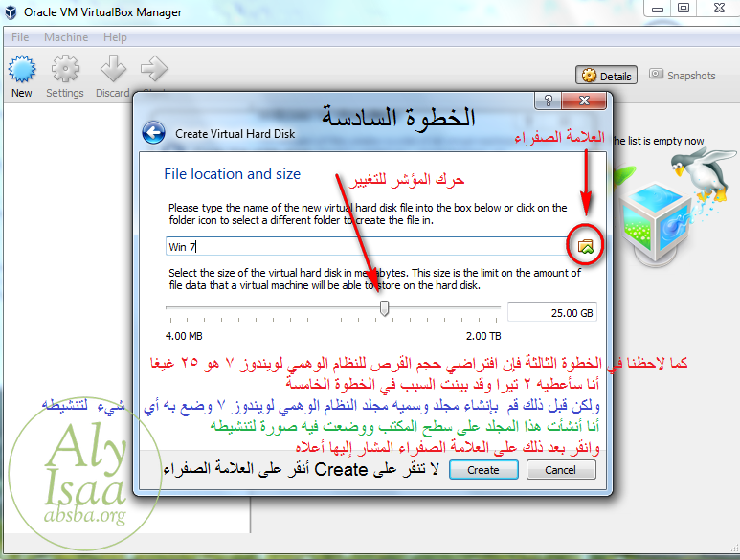Open the Machine menu

point(66,37)
